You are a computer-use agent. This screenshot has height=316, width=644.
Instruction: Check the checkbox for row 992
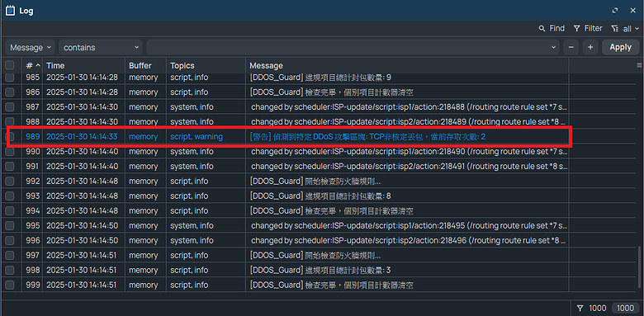[9, 182]
